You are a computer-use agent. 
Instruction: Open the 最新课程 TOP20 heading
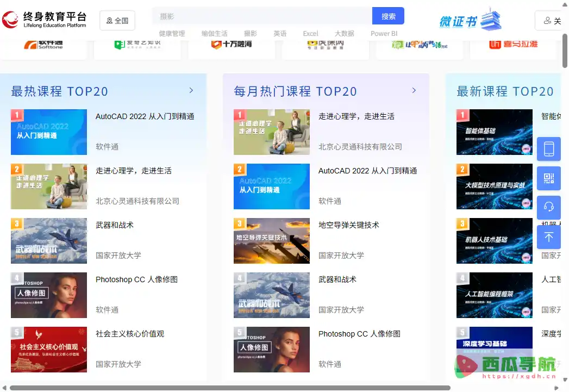coord(505,91)
